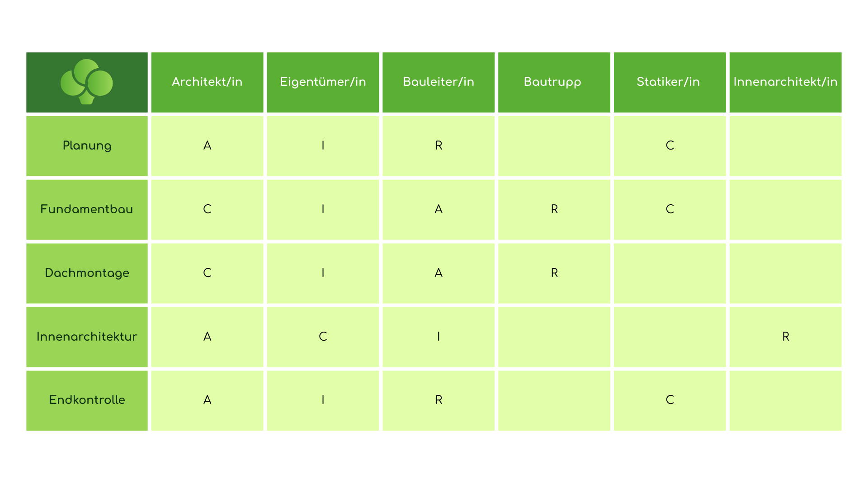
Task: Click the empty Planung cell under Bautrupp
Action: pos(554,145)
